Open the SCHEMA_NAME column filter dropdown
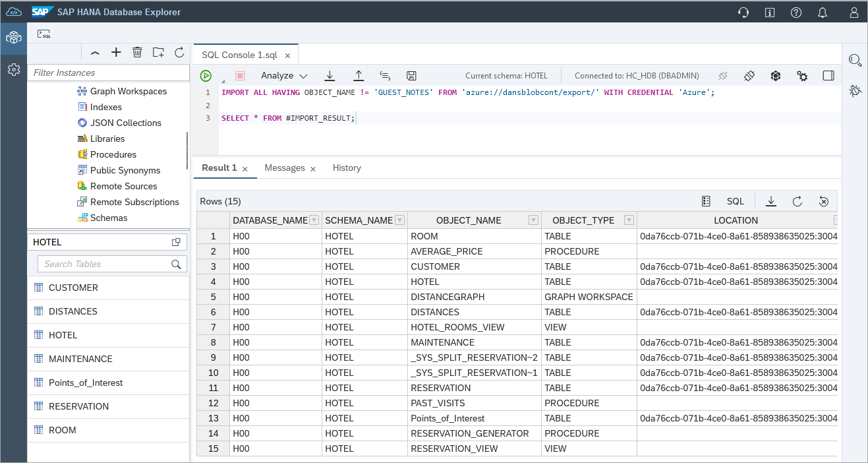The image size is (868, 463). (x=399, y=220)
